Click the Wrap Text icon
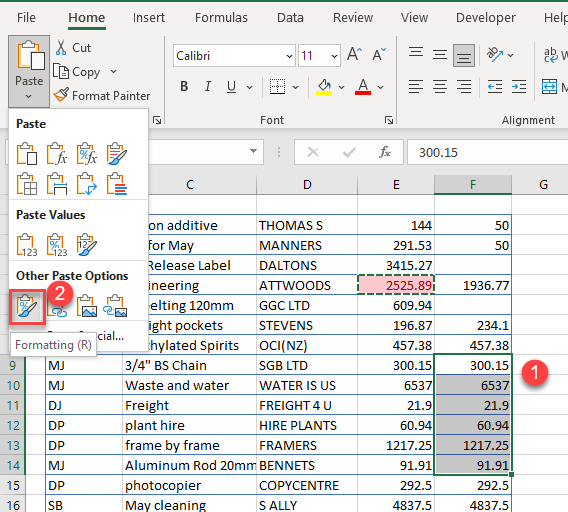 pos(551,55)
